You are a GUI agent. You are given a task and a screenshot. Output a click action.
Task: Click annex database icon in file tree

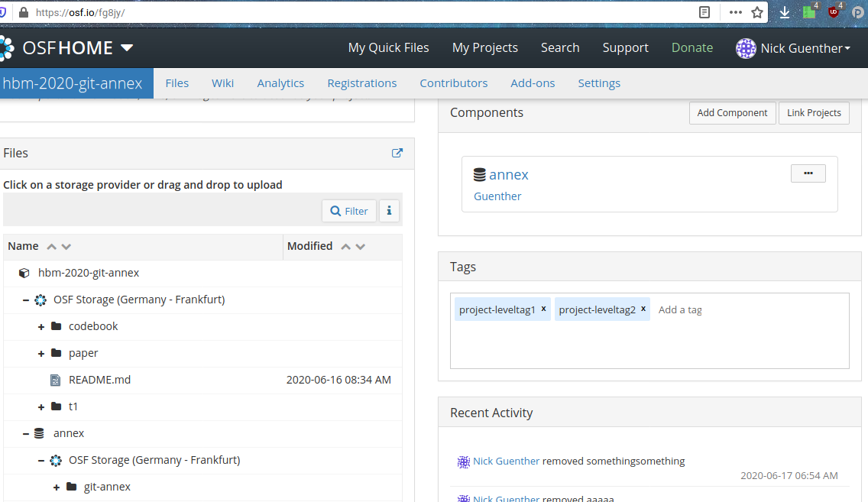point(39,432)
